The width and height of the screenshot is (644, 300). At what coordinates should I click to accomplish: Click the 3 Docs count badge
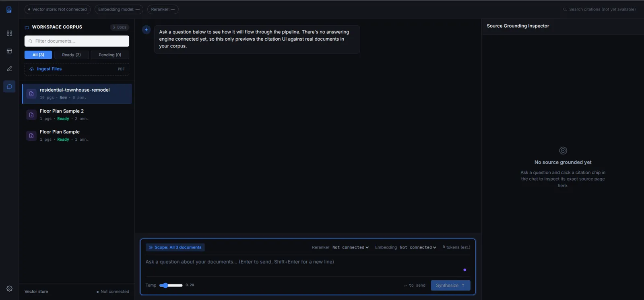(120, 27)
